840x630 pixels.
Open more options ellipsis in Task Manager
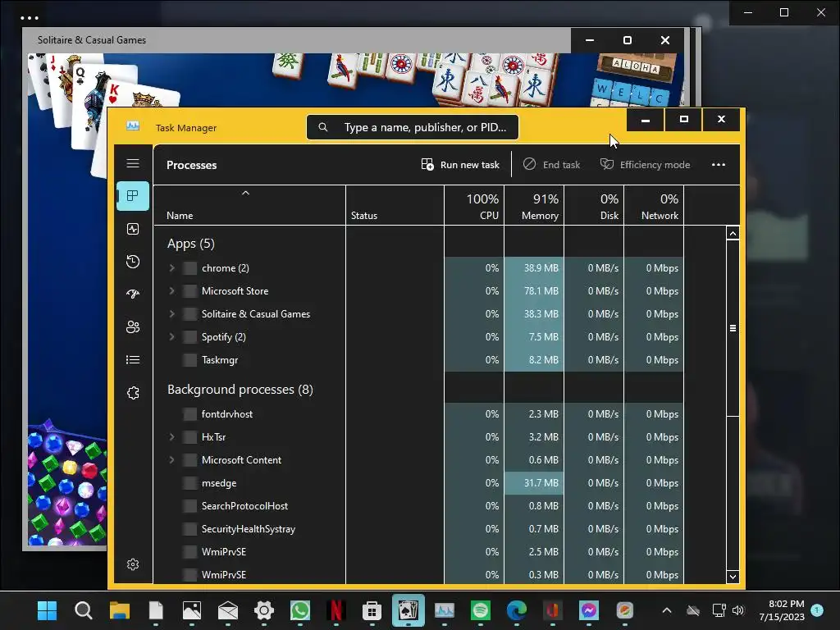(719, 164)
